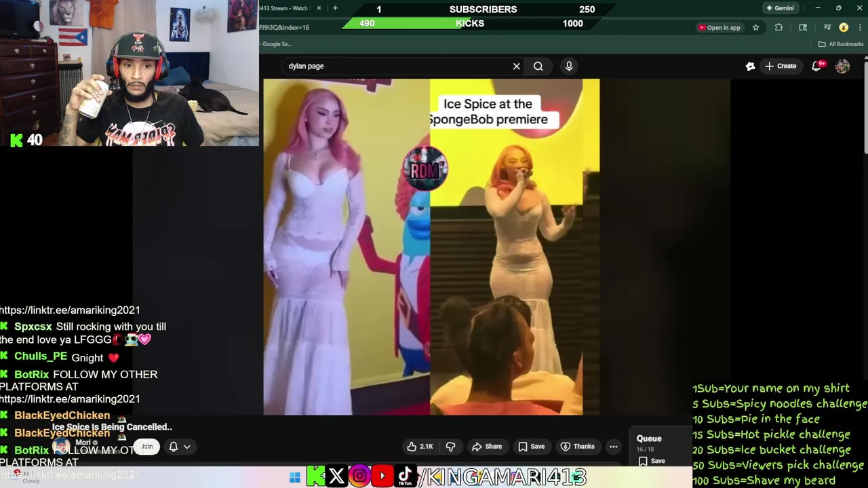Open the Windows Start button
Viewport: 868px width, 488px height.
pyautogui.click(x=295, y=477)
